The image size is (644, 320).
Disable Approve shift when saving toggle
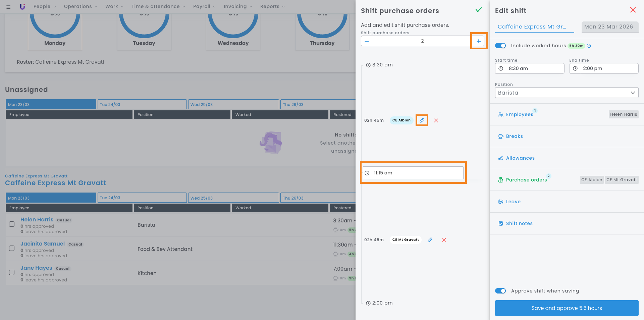coord(500,291)
